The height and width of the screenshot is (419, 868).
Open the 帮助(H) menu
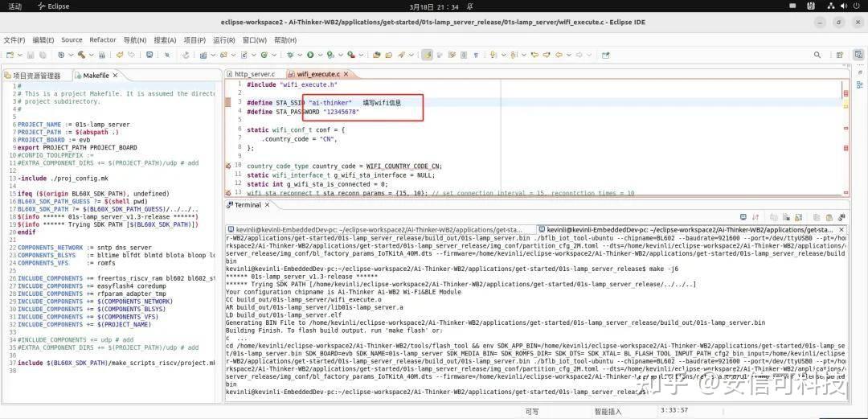(285, 40)
